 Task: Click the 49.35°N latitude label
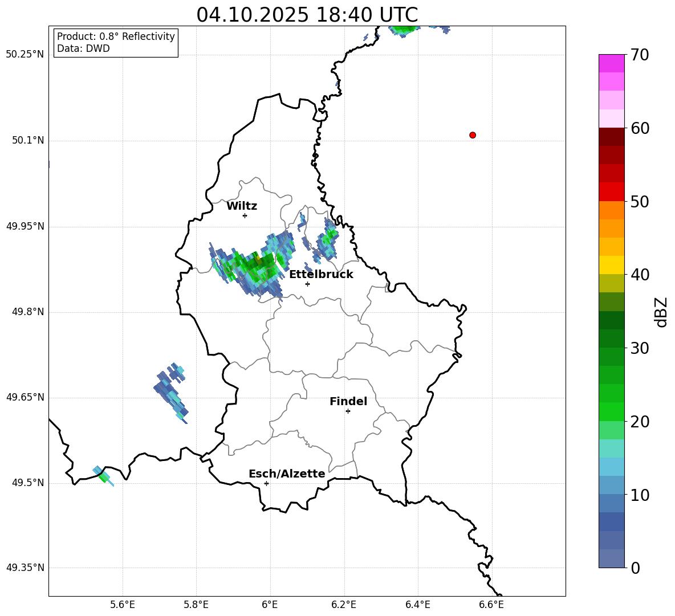pyautogui.click(x=25, y=568)
